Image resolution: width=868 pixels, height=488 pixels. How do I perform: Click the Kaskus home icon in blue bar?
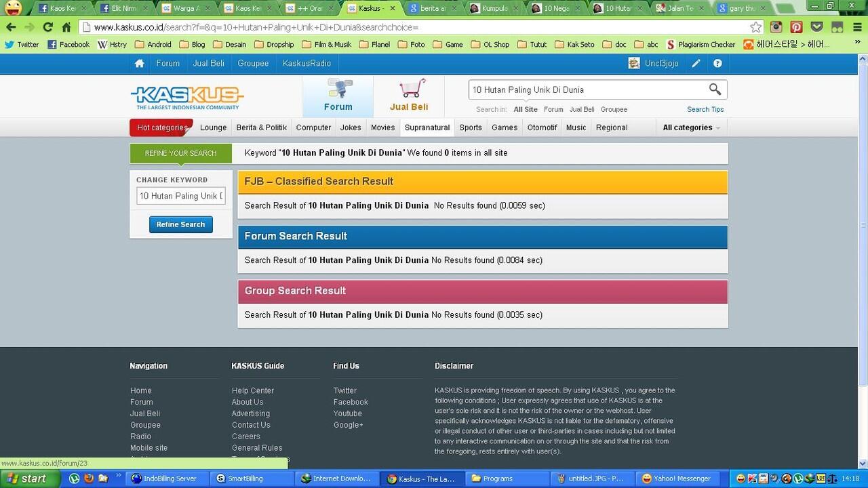click(139, 63)
